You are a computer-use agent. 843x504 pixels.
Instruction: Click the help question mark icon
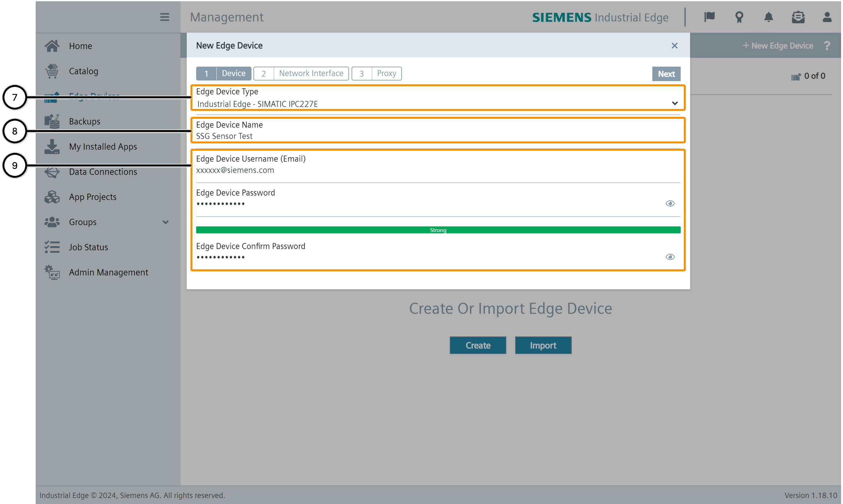[827, 45]
